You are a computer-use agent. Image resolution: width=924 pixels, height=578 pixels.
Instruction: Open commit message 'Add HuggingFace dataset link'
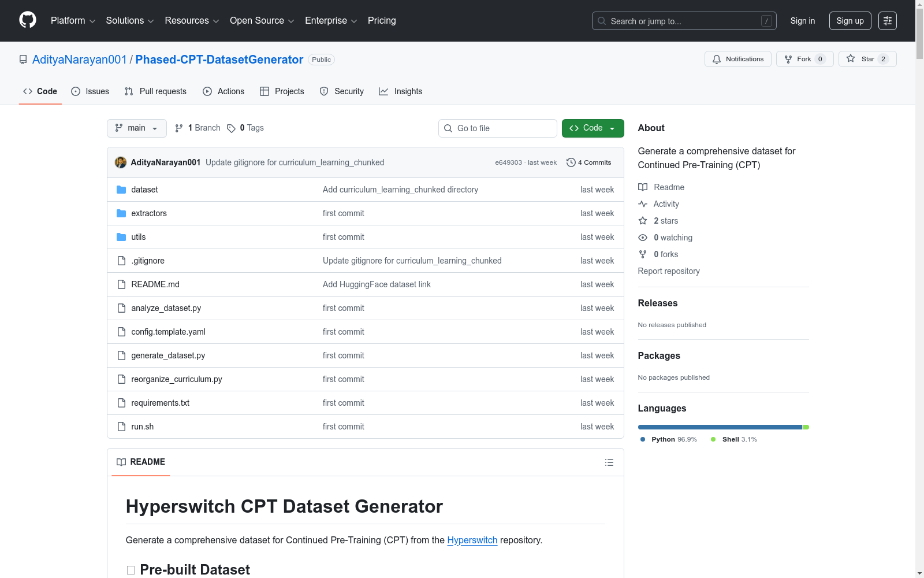tap(377, 284)
